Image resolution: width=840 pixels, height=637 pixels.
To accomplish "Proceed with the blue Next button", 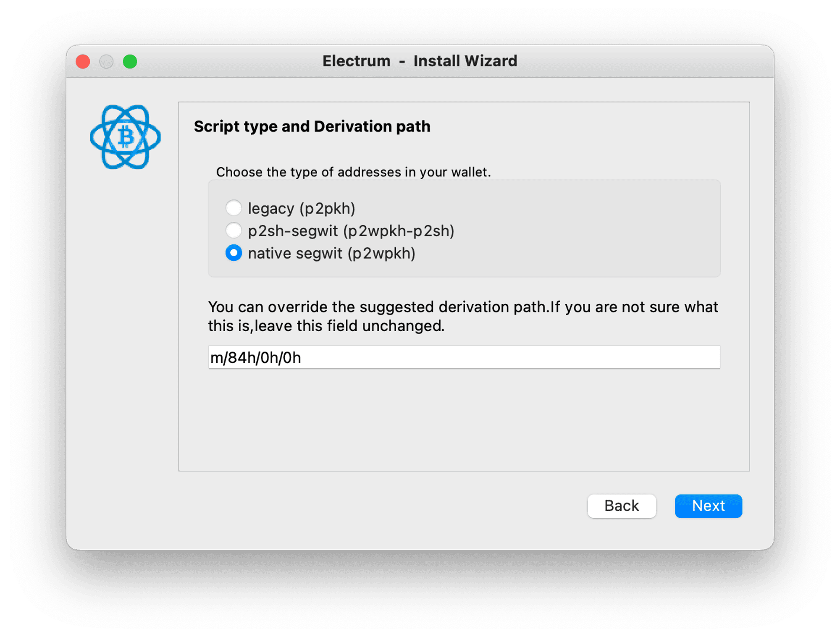I will [708, 506].
